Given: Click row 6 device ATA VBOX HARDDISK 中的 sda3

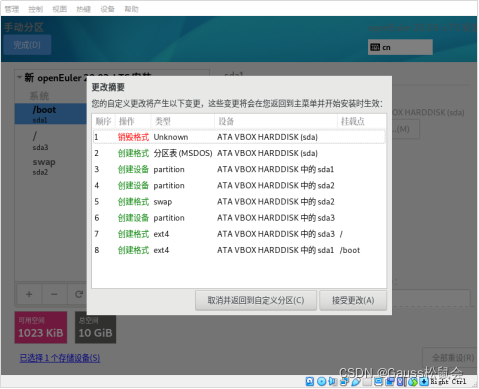Looking at the screenshot, I should (276, 218).
